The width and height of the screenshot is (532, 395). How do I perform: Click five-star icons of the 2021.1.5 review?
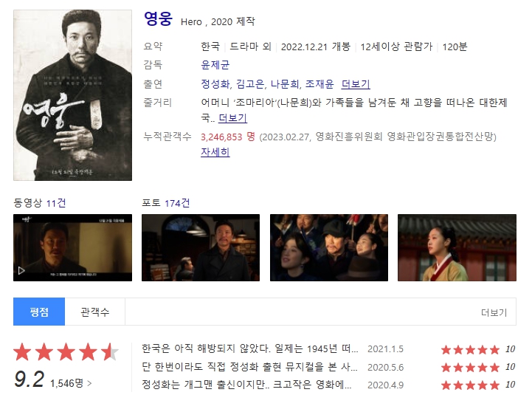coord(470,349)
